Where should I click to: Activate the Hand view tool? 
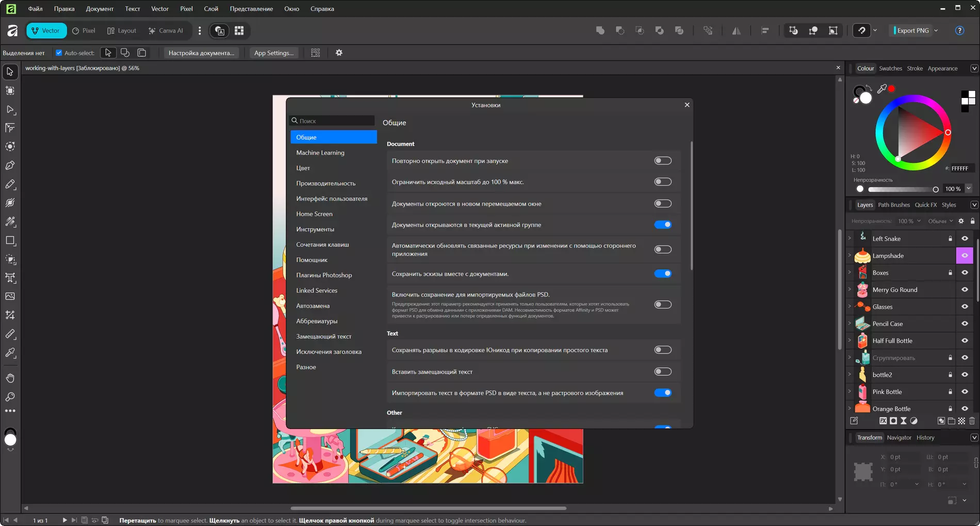tap(10, 378)
